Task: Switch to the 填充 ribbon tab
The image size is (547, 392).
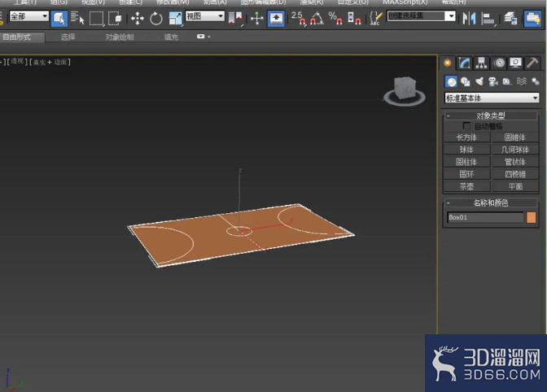Action: click(x=171, y=37)
